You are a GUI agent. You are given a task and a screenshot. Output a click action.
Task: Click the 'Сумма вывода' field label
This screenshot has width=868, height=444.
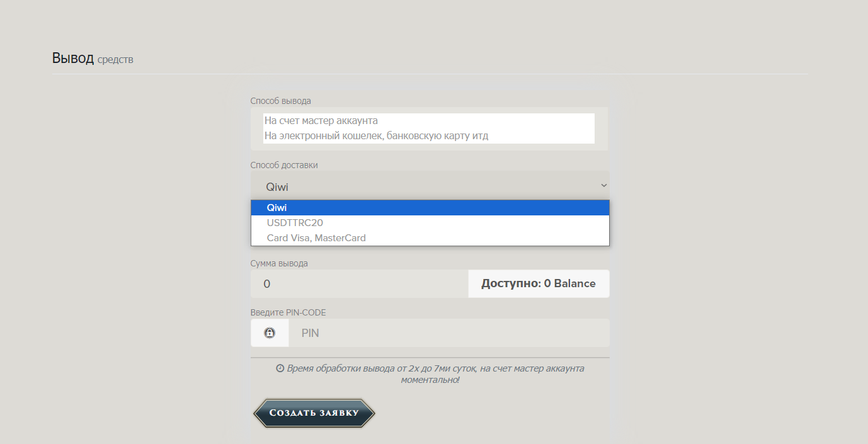pos(279,263)
